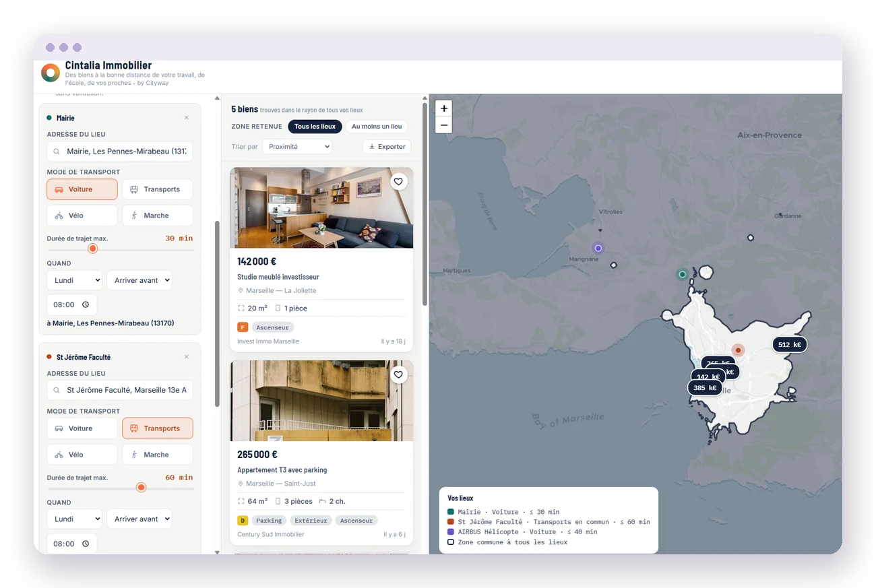Open the Appartement T3 avec parking listing title

coord(282,470)
